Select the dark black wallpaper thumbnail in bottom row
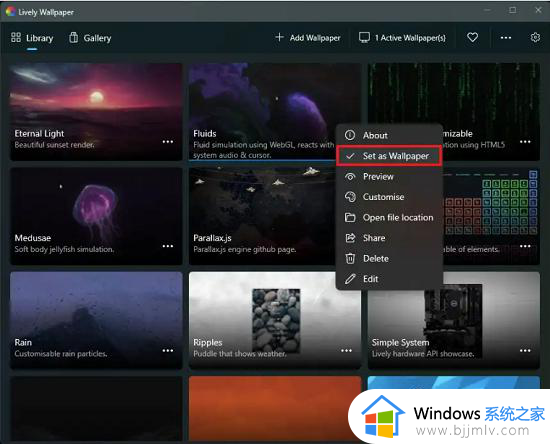This screenshot has width=550, height=444. point(96,409)
